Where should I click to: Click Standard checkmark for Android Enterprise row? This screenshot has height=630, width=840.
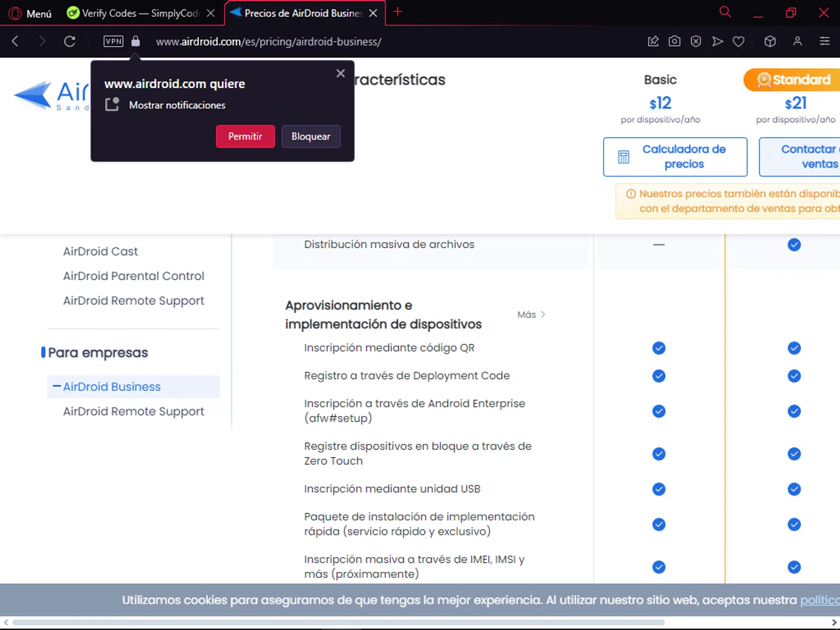click(x=794, y=412)
